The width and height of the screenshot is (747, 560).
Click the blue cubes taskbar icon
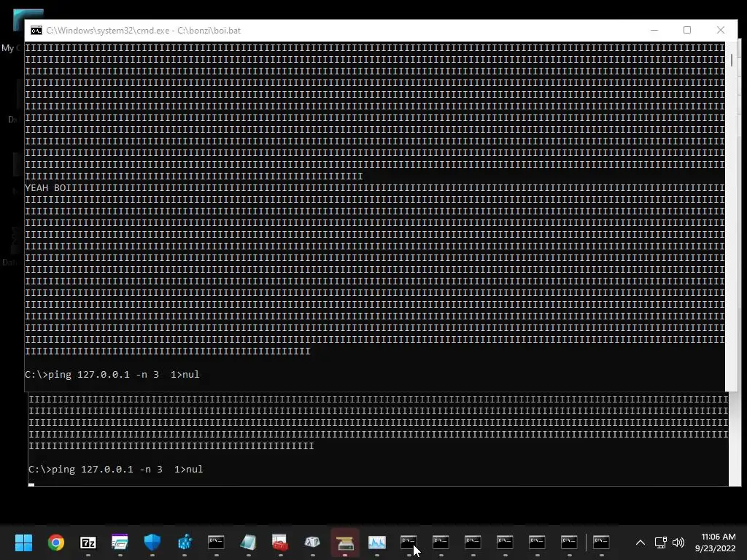coord(185,542)
